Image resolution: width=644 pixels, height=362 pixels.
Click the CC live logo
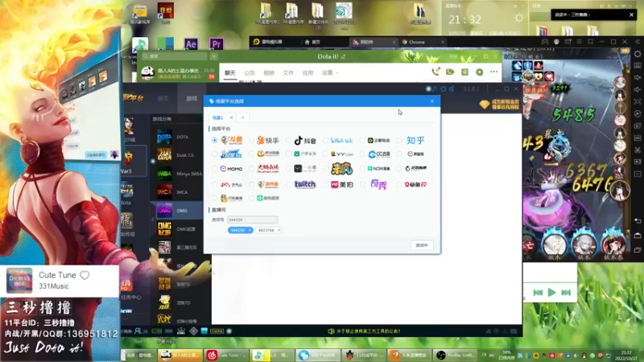coord(379,154)
